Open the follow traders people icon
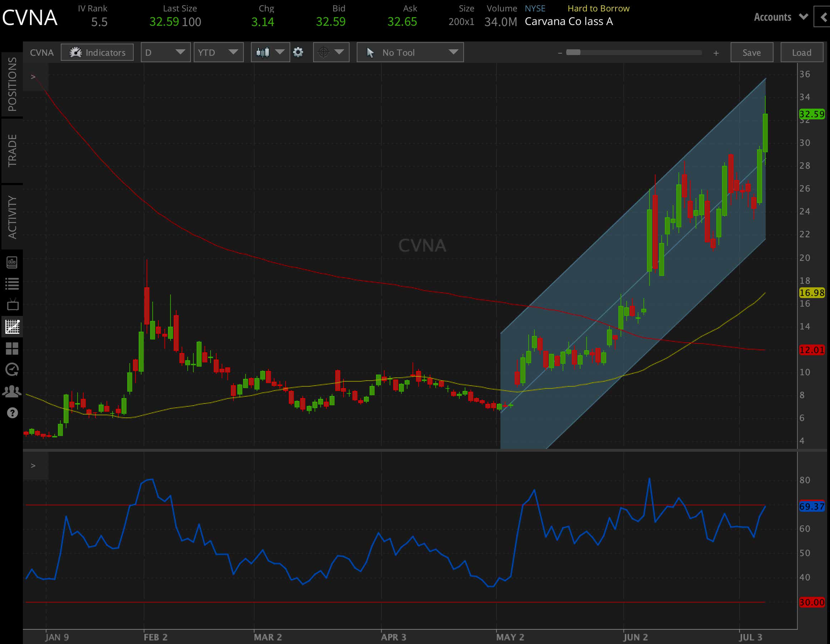This screenshot has height=644, width=830. [x=12, y=391]
